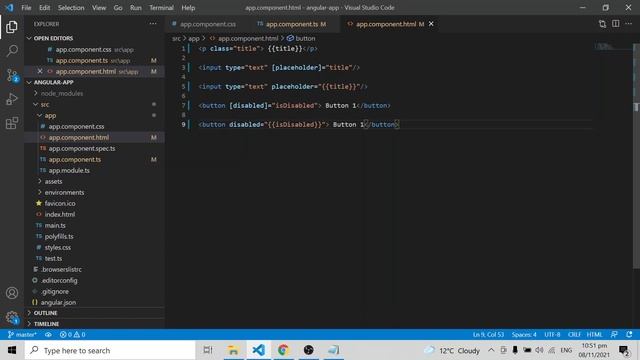Click the Synchronize Changes cloud icon
The image size is (640, 360).
click(x=48, y=334)
